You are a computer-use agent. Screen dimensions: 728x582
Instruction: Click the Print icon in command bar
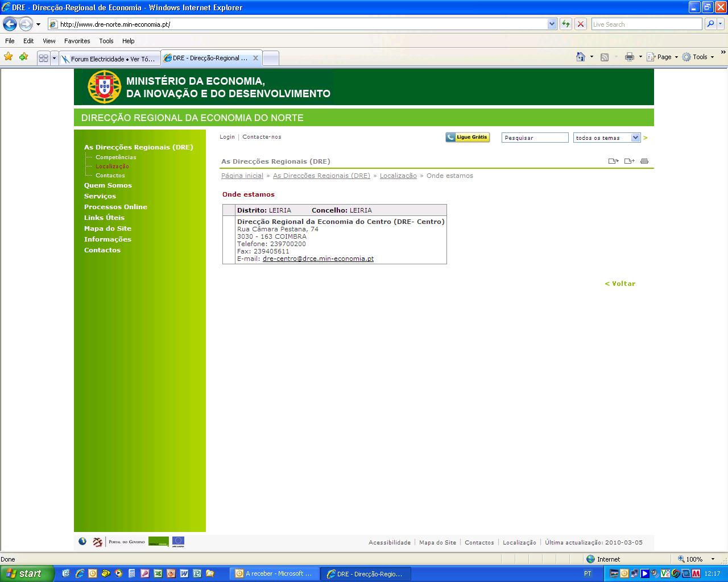tap(629, 57)
